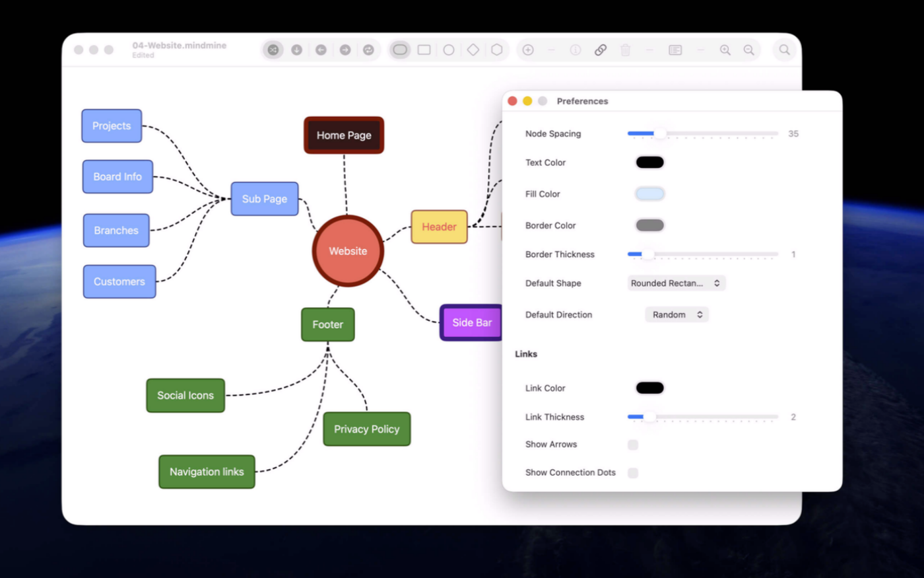This screenshot has width=924, height=578.
Task: Adjust the Node Spacing slider
Action: pyautogui.click(x=703, y=134)
